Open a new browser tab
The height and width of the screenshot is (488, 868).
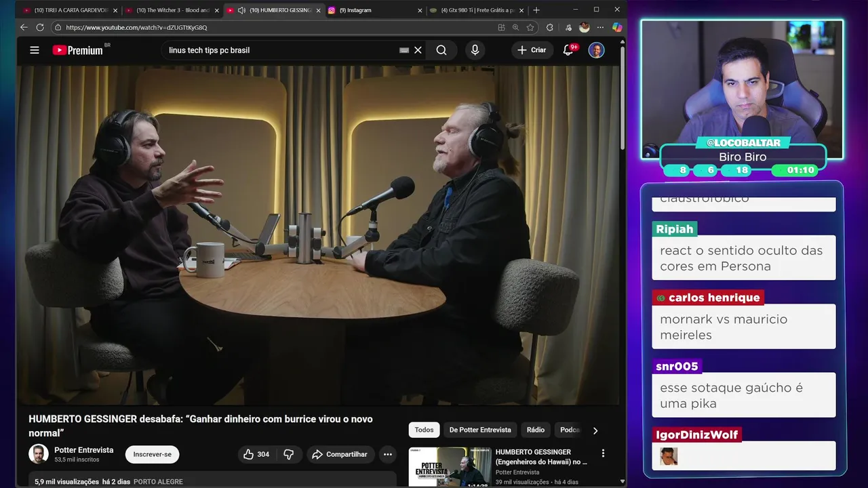(x=536, y=10)
